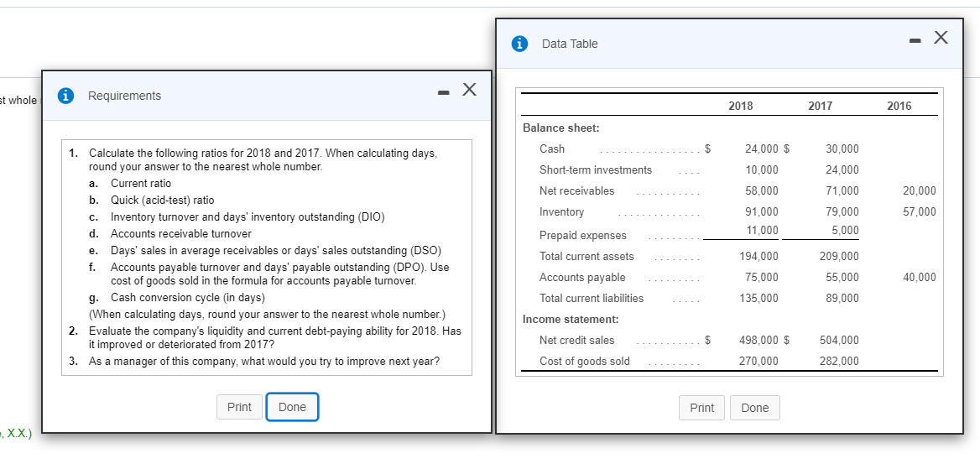Click the 2017 Cash value 30,000
980x464 pixels.
[842, 149]
